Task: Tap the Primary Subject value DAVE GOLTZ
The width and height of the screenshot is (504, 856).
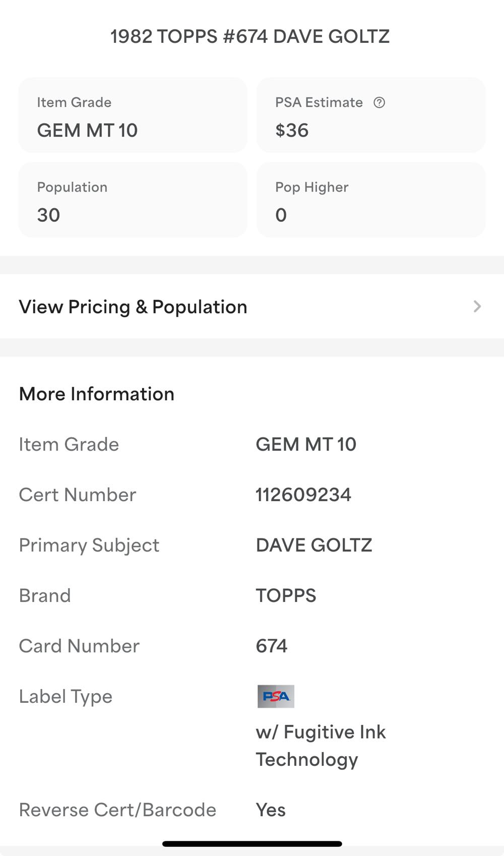Action: click(313, 545)
